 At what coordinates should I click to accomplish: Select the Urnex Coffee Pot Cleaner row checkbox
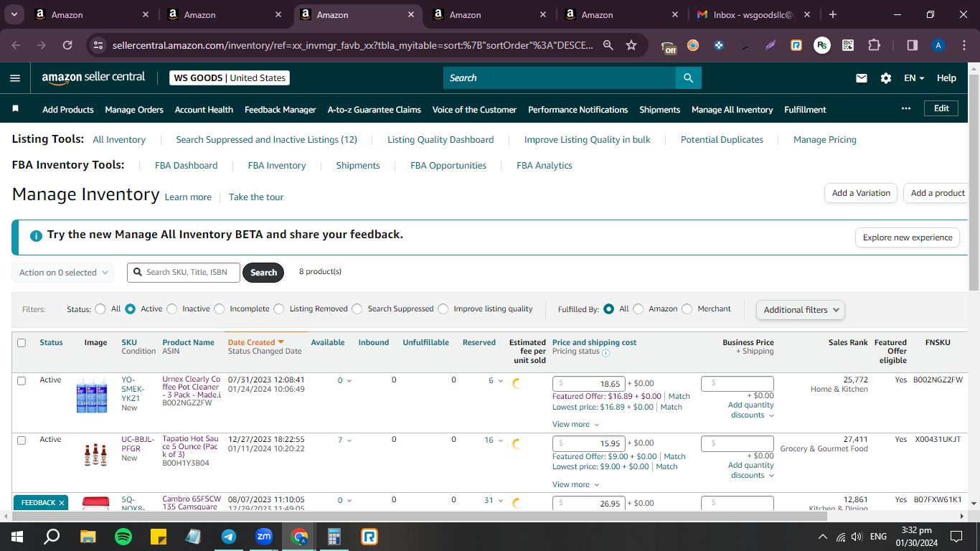coord(22,380)
